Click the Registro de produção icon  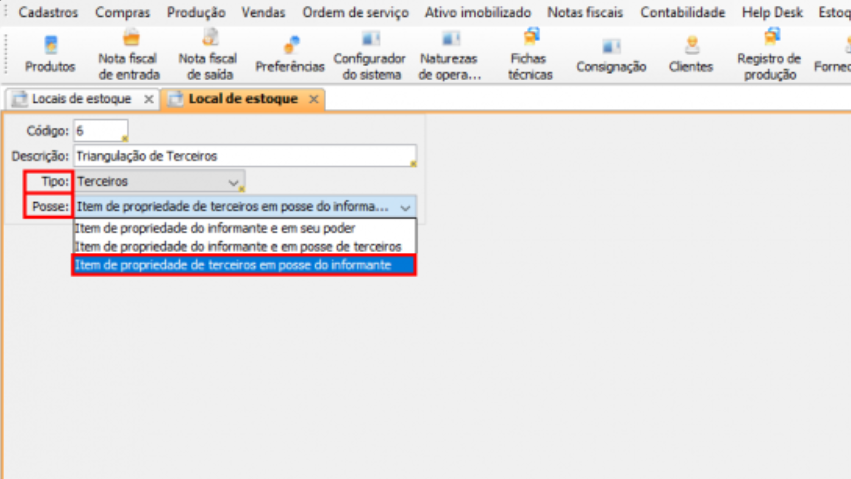point(769,54)
